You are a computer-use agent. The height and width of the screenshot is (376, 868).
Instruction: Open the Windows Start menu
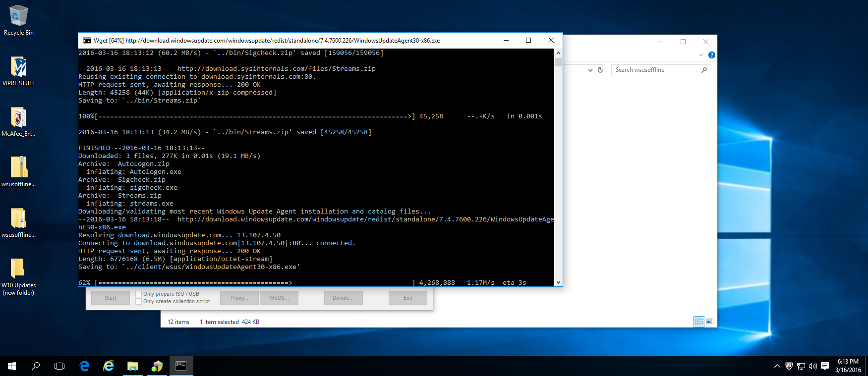point(12,366)
